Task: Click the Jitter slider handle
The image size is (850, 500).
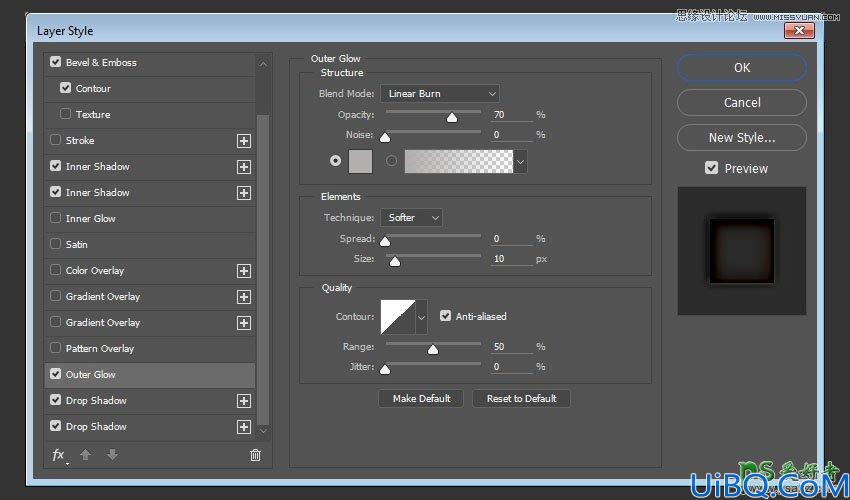Action: 385,370
